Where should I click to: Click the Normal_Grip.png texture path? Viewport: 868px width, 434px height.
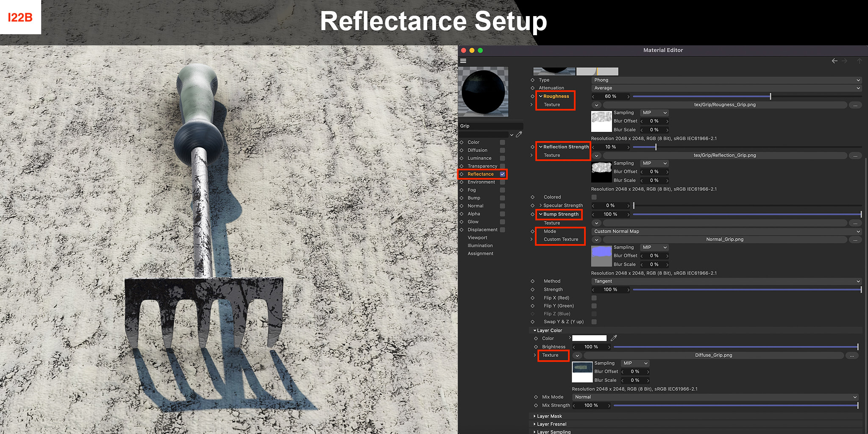click(725, 239)
